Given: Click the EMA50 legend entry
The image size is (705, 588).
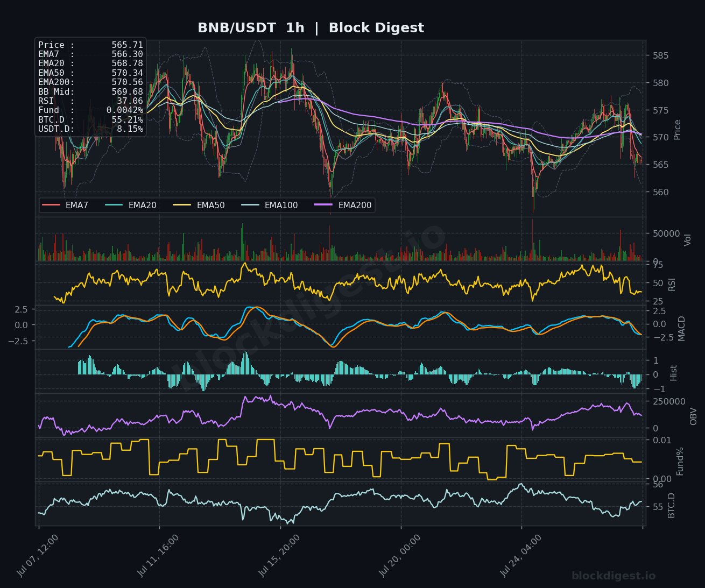Looking at the screenshot, I should (x=199, y=205).
